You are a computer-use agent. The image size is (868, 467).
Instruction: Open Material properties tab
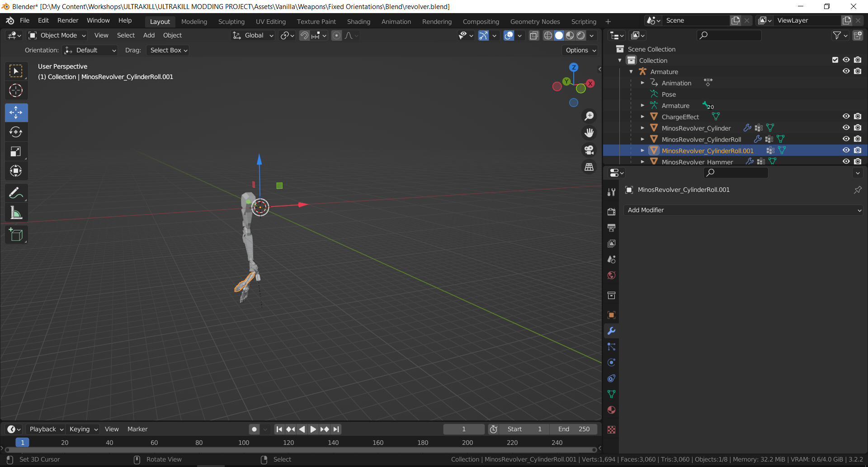(611, 410)
